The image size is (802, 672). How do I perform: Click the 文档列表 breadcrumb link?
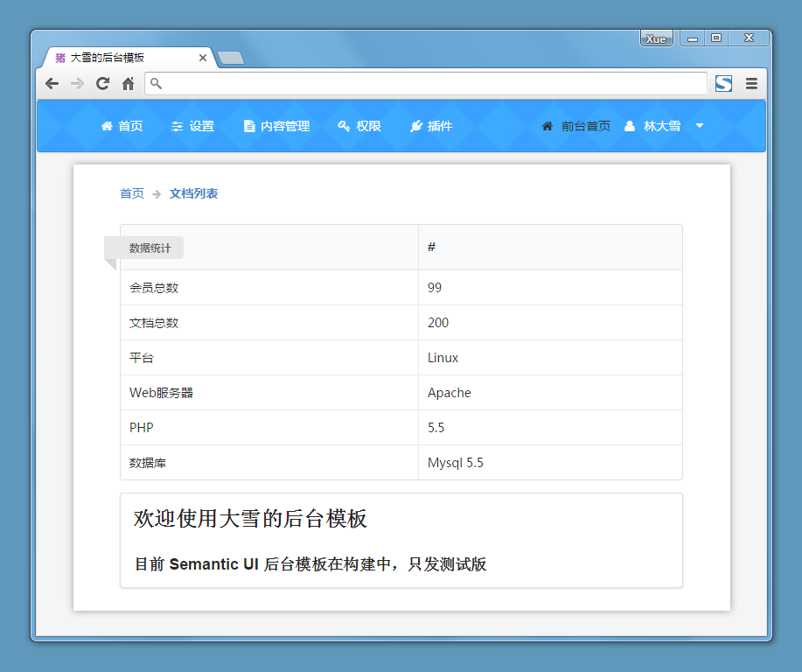[x=194, y=193]
